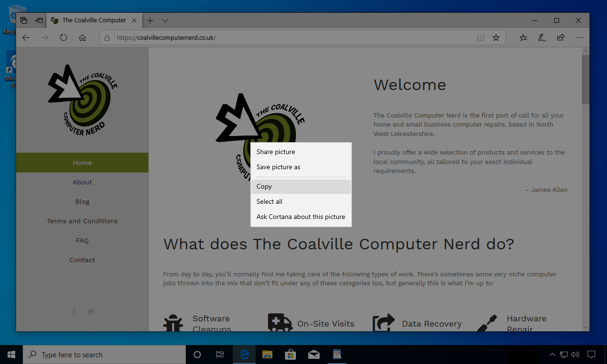607x364 pixels.
Task: Open Home in site sidebar
Action: pyautogui.click(x=82, y=163)
